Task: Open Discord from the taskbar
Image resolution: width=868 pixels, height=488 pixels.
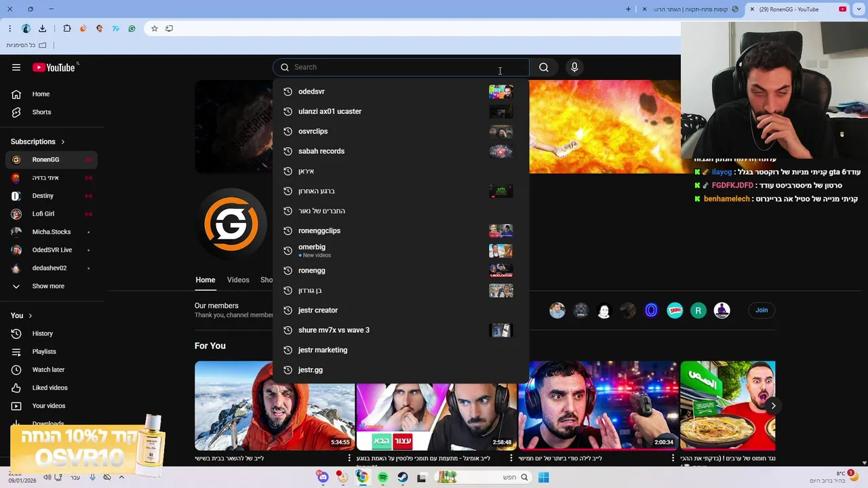Action: point(323,477)
